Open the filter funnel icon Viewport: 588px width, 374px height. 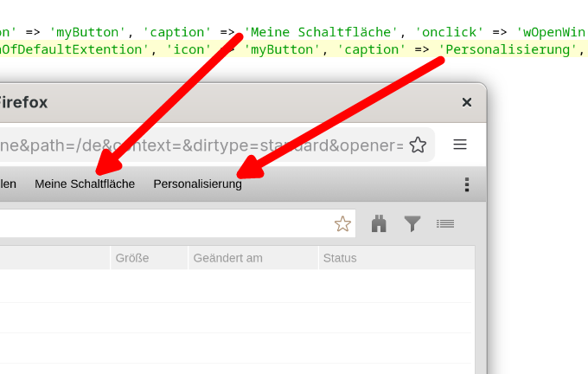click(x=412, y=224)
